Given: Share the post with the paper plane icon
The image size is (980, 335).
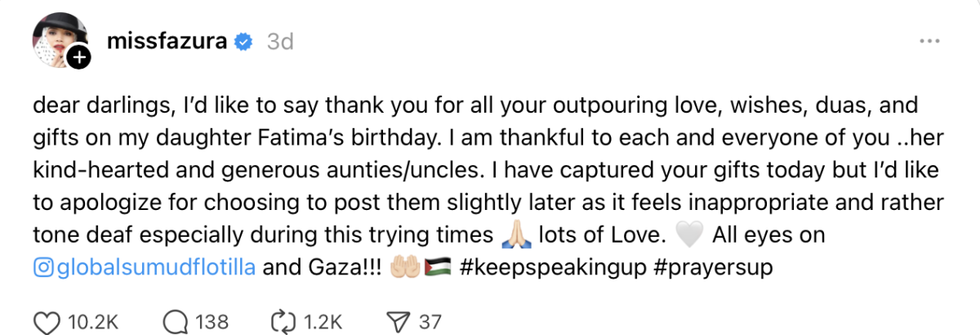Looking at the screenshot, I should click(397, 321).
